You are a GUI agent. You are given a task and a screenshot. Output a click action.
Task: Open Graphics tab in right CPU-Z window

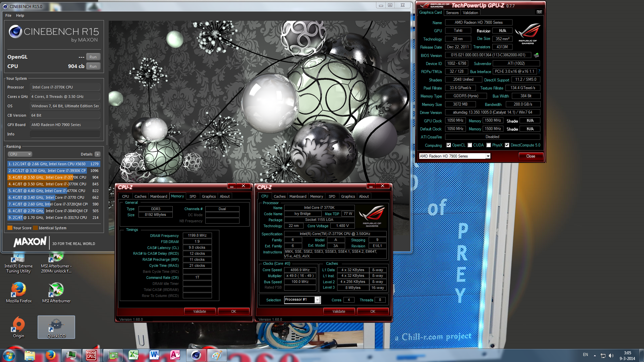[348, 196]
